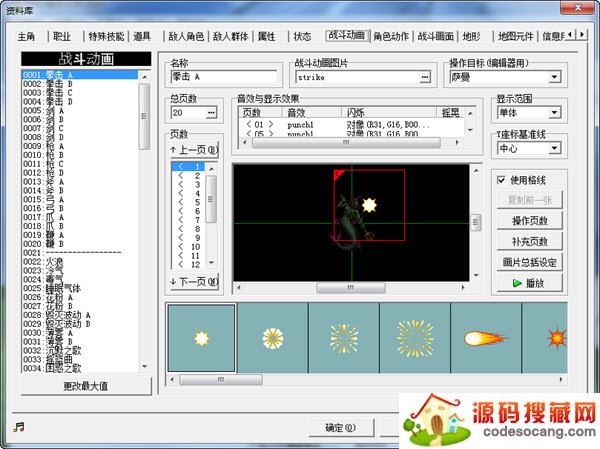Select page 12 in page list

point(189,265)
